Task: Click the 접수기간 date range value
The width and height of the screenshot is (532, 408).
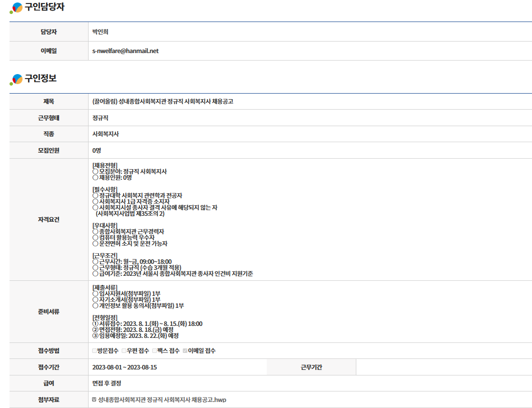Action: pyautogui.click(x=125, y=367)
